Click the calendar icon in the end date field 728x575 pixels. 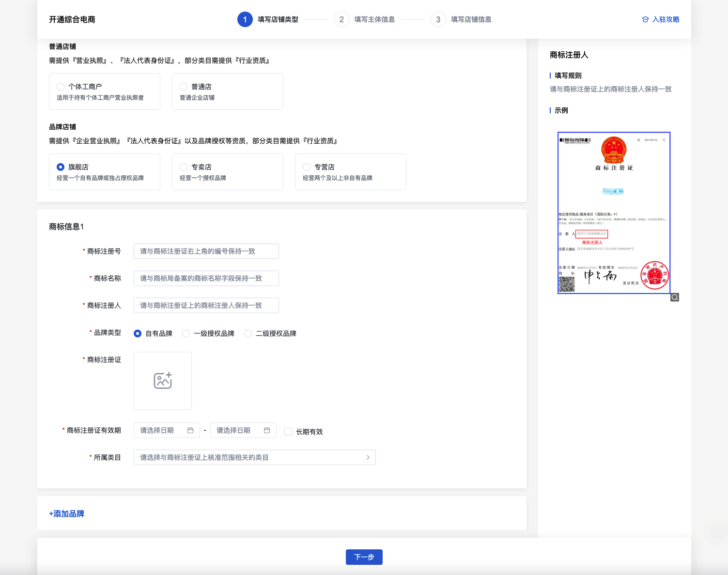[267, 430]
